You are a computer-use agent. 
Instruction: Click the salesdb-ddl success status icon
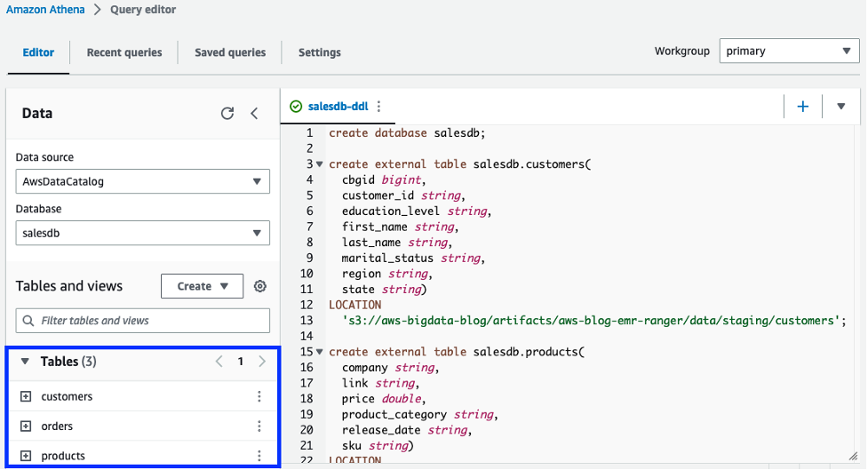(x=296, y=107)
